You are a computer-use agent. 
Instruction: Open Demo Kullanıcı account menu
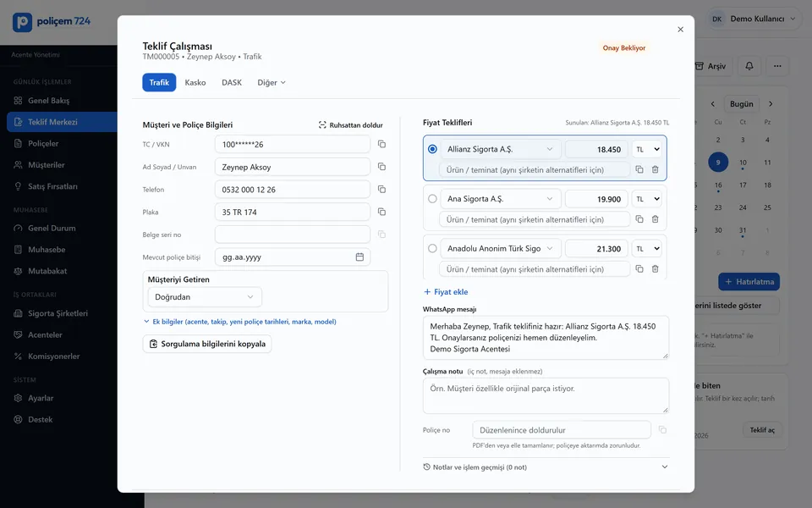(x=753, y=19)
